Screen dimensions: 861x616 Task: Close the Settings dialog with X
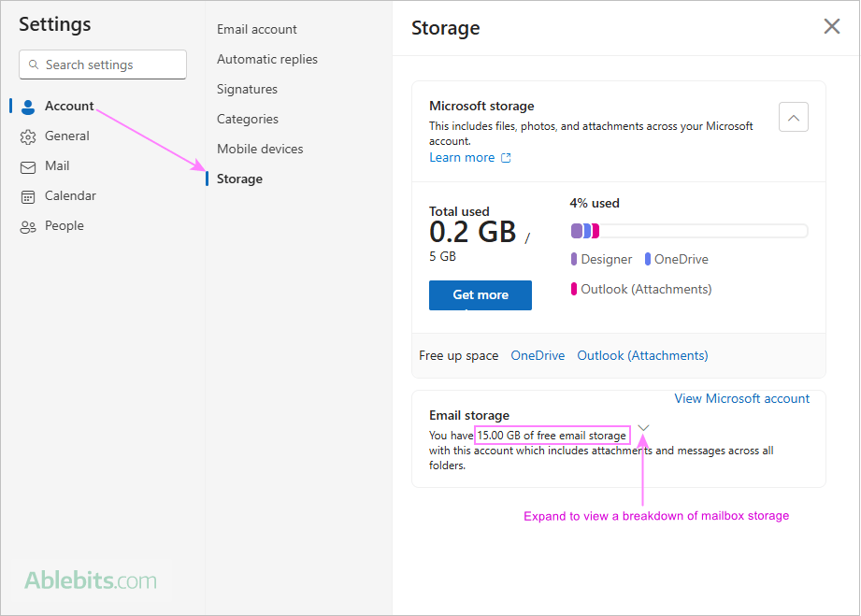[x=831, y=26]
